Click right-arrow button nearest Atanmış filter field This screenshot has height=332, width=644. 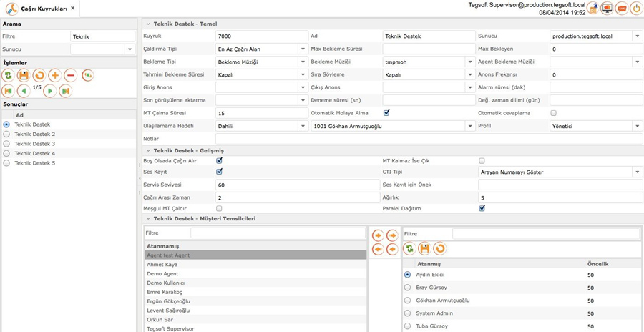(x=393, y=235)
